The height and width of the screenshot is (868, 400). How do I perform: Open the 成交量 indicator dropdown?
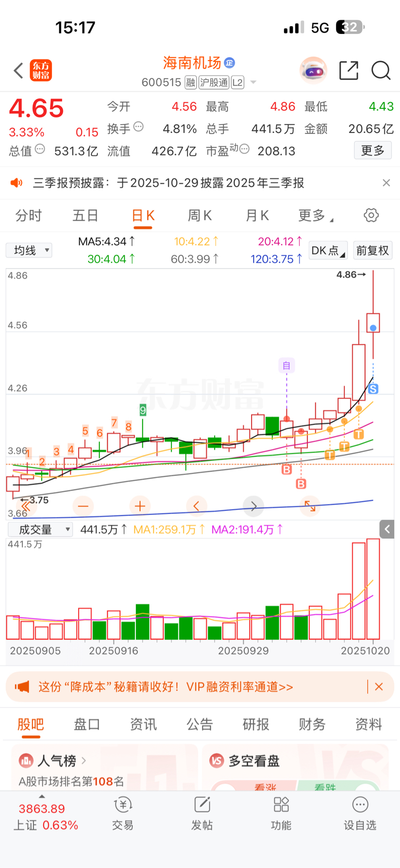click(x=40, y=530)
